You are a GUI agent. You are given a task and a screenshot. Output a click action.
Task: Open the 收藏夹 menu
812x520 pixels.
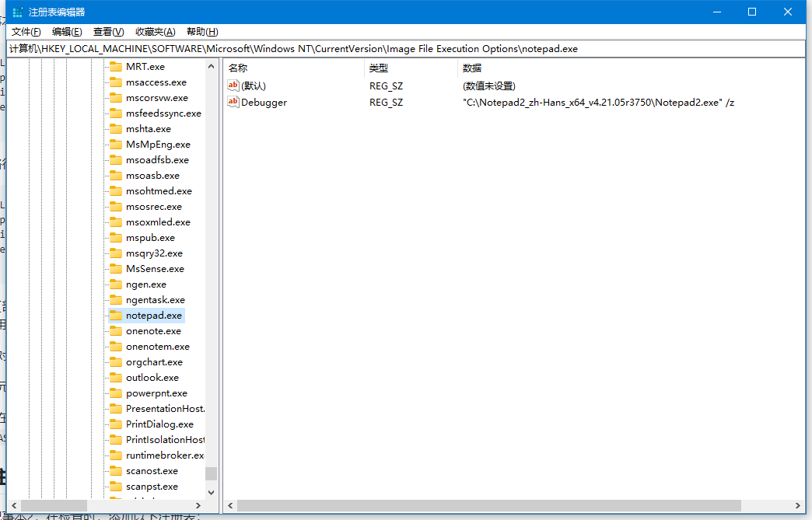point(156,31)
